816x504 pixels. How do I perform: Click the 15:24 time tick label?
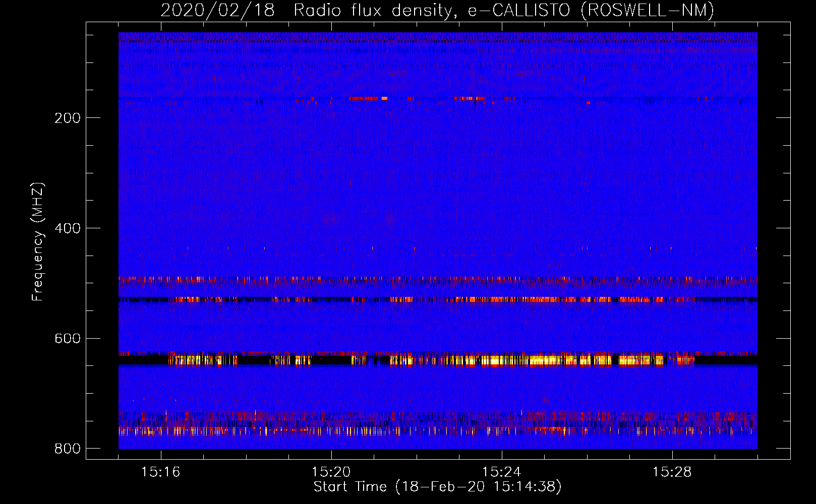point(502,472)
